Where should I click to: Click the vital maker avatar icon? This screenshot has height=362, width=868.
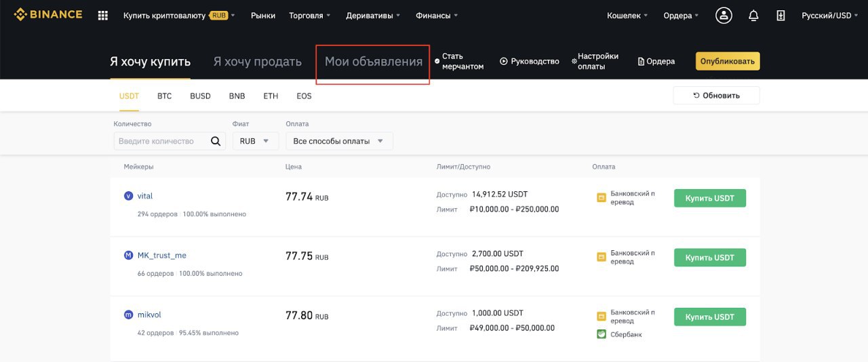click(129, 196)
